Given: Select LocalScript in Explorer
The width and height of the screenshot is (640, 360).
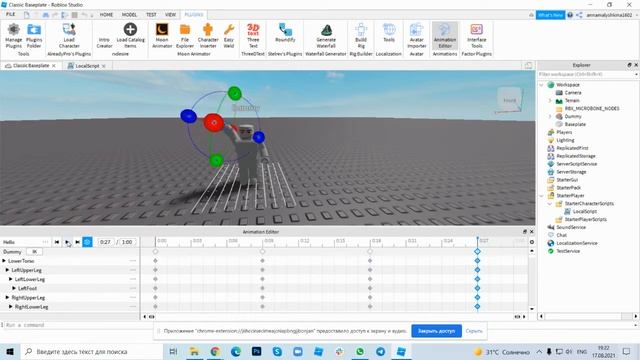Looking at the screenshot, I should click(x=584, y=211).
